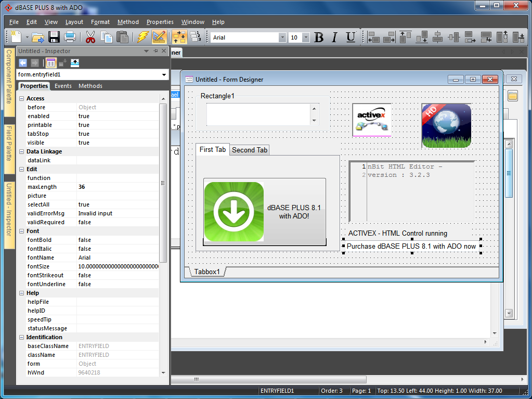Open the Inspector title bar dropdown arrow

(147, 51)
